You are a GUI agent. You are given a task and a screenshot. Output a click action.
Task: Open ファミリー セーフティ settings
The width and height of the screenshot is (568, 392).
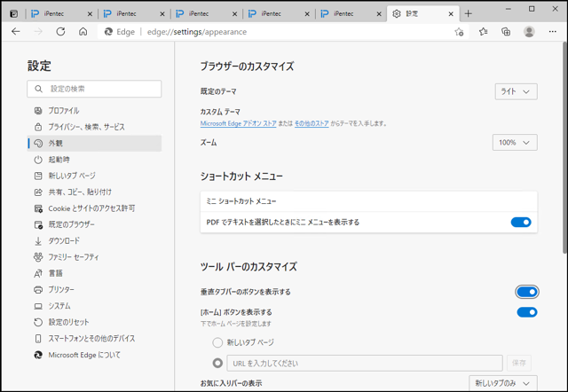(x=94, y=257)
